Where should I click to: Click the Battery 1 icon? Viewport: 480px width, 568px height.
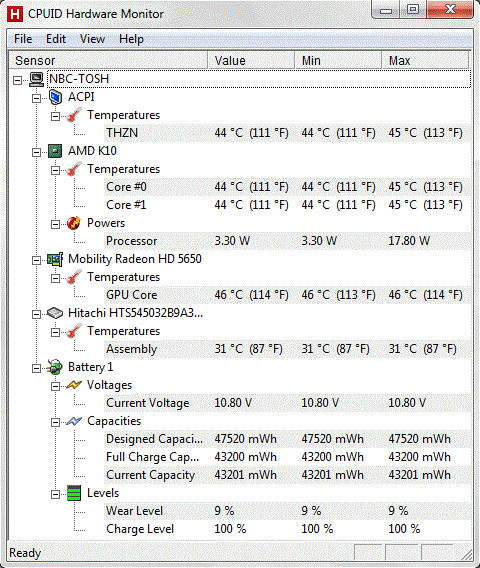click(x=55, y=367)
